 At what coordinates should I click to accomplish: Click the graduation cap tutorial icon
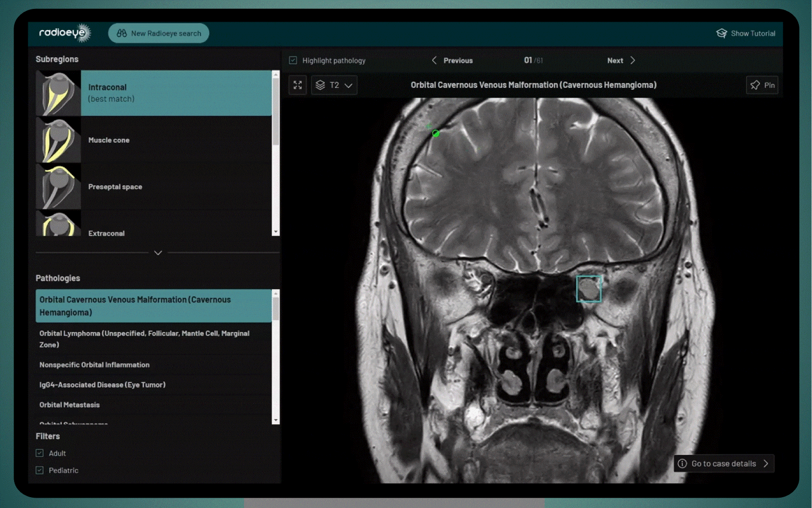click(x=721, y=33)
